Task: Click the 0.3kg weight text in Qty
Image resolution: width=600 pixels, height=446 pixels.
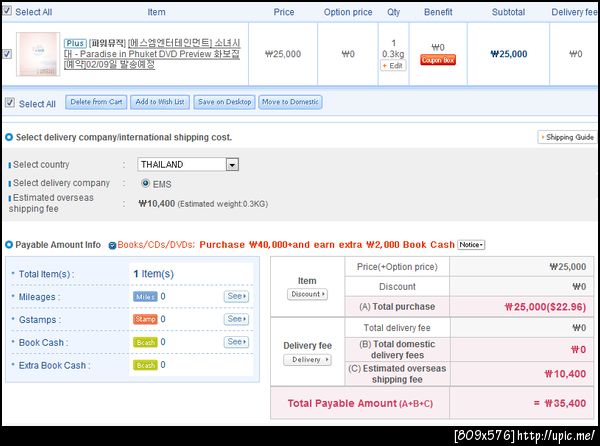Action: click(x=393, y=54)
